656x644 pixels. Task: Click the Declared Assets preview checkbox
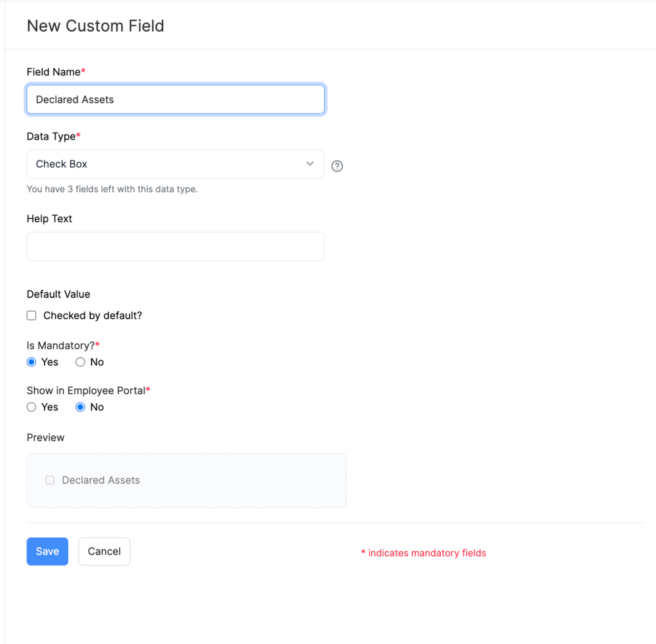(50, 480)
